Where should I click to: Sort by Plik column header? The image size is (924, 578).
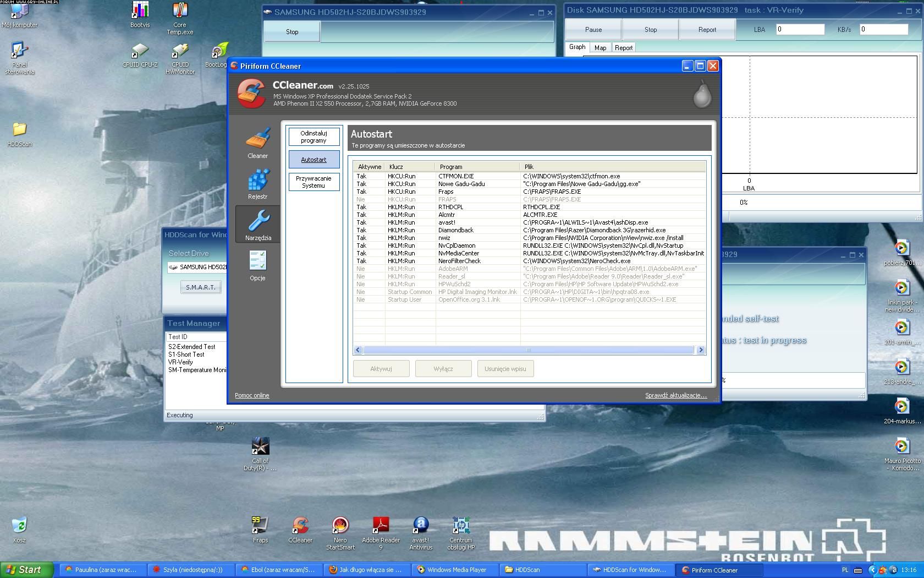(613, 167)
